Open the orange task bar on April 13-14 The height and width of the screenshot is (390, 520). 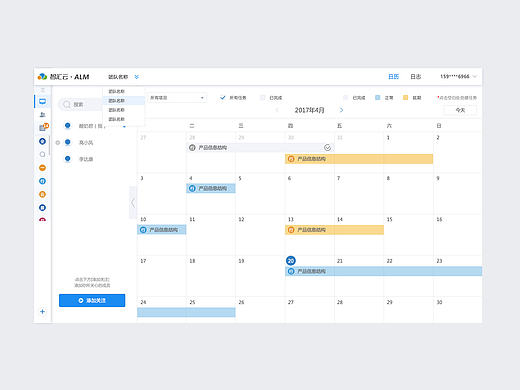click(x=334, y=230)
